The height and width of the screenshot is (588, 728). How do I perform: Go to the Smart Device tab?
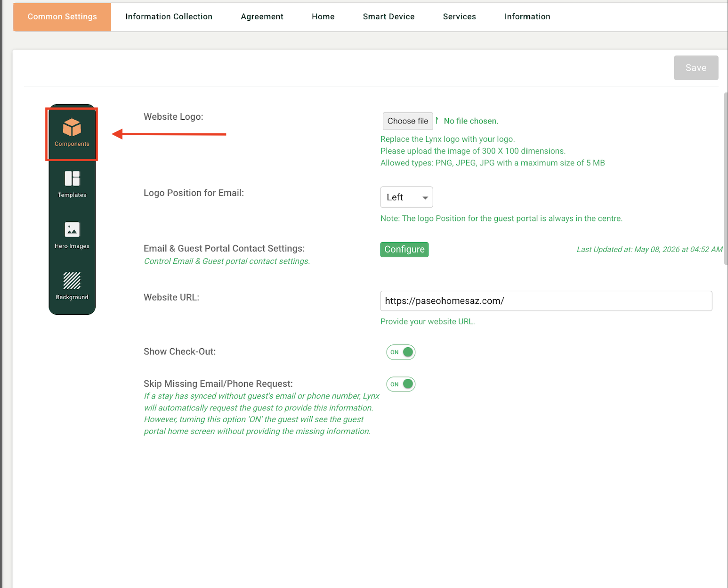tap(388, 17)
